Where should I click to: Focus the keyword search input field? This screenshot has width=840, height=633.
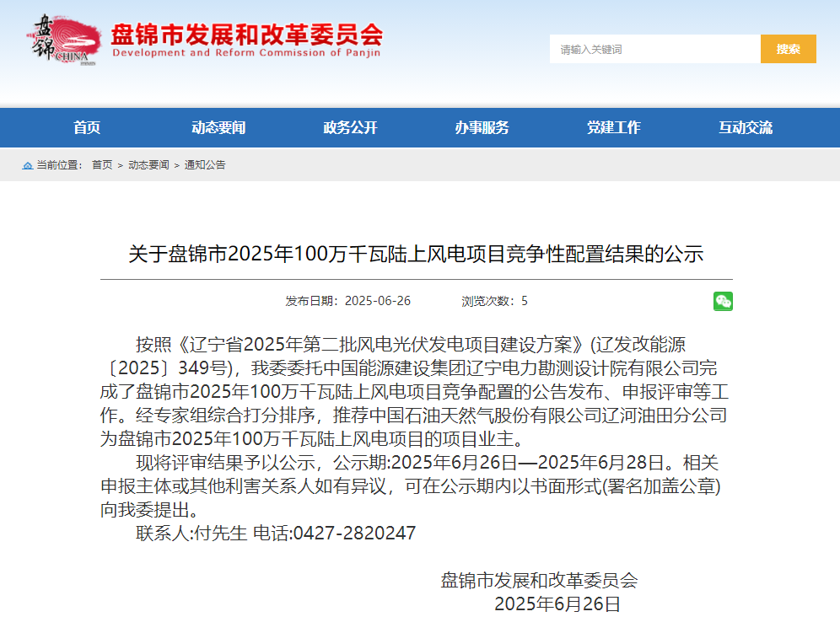tap(654, 49)
